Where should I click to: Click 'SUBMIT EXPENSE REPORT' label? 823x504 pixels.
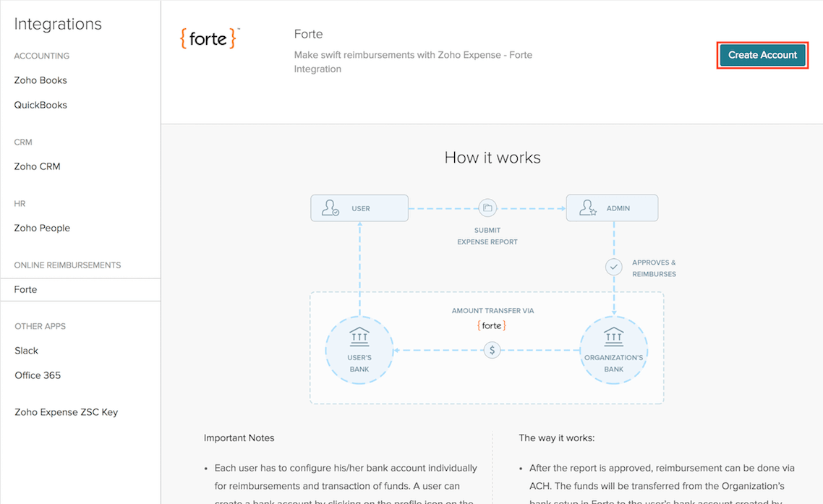487,236
